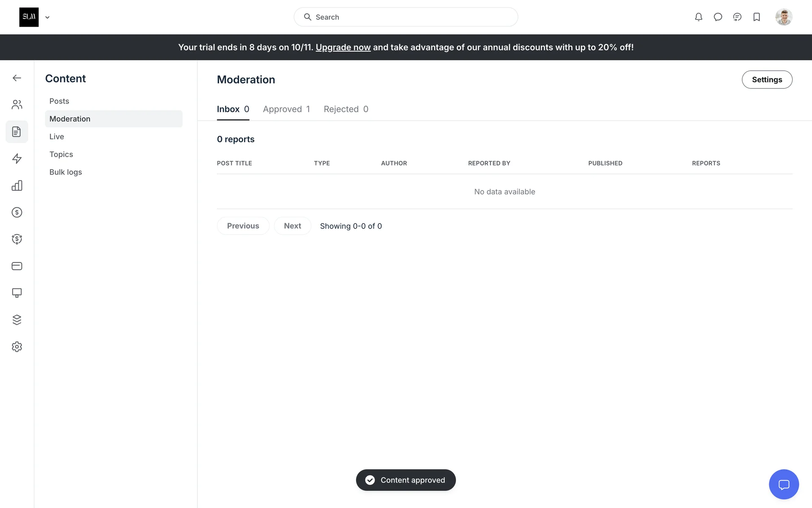Switch to the Approved tab
812x508 pixels.
coord(286,109)
